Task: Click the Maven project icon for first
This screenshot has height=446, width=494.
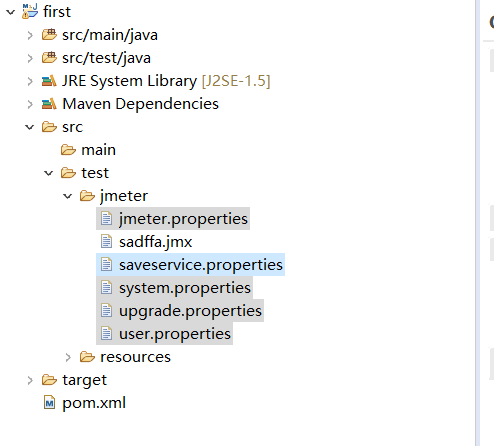Action: point(30,11)
